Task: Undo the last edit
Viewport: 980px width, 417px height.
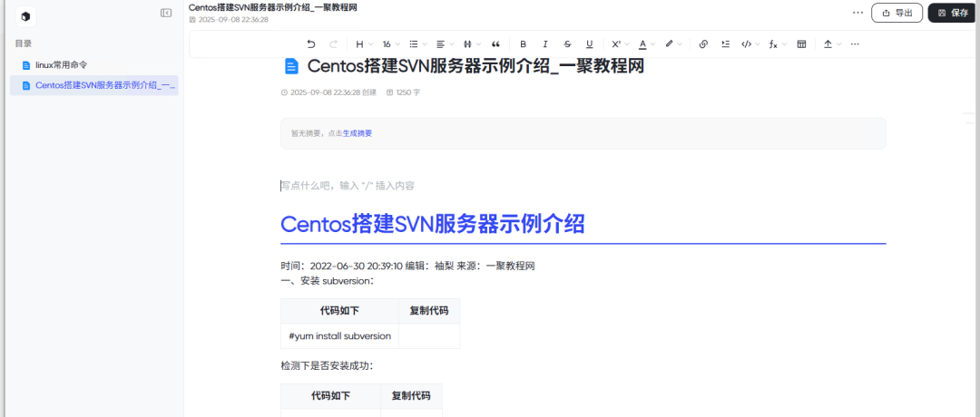Action: coord(311,44)
